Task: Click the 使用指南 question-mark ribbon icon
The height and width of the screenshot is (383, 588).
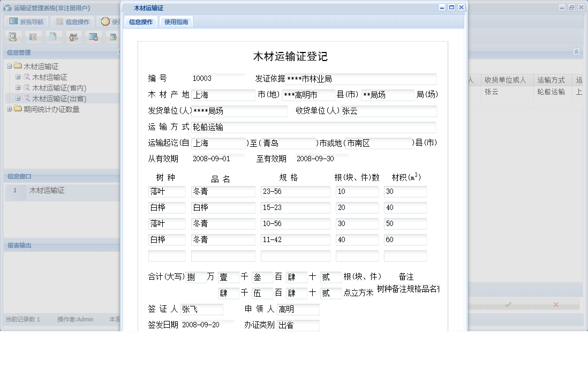Action: coord(106,21)
